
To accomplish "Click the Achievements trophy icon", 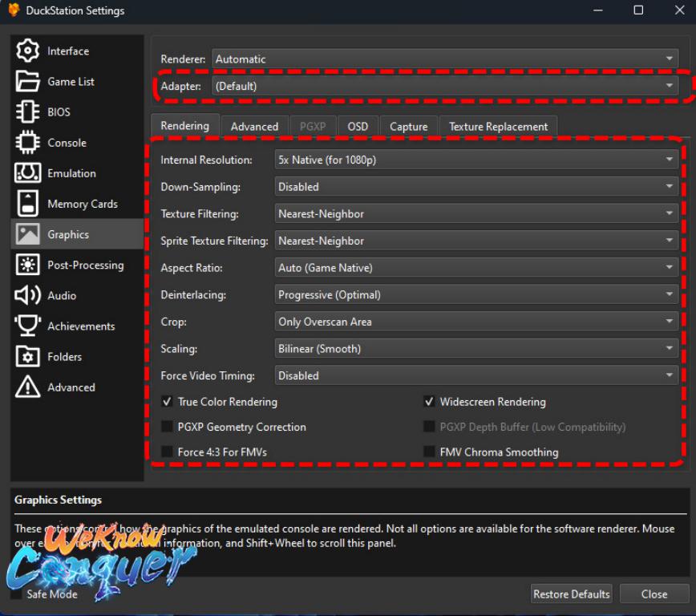I will tap(27, 326).
